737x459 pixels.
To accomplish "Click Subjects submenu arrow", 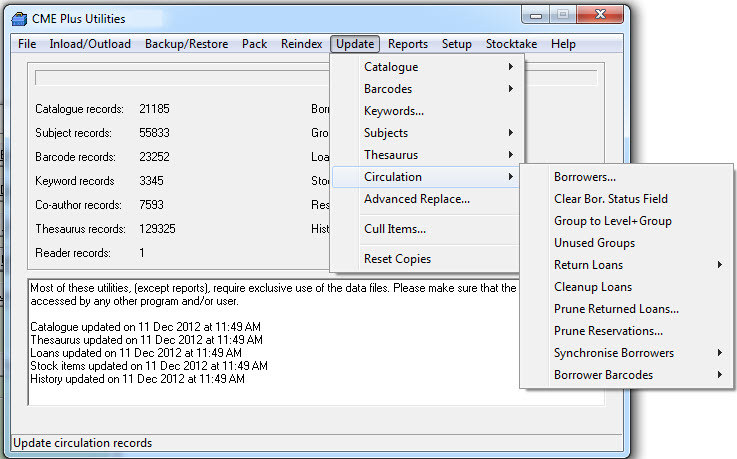I will [510, 132].
